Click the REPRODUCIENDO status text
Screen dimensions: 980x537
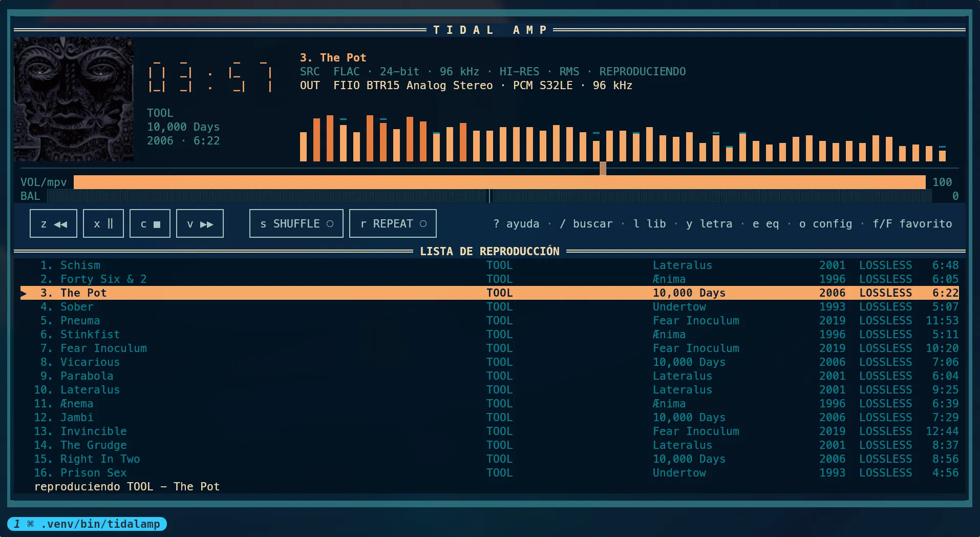click(643, 72)
